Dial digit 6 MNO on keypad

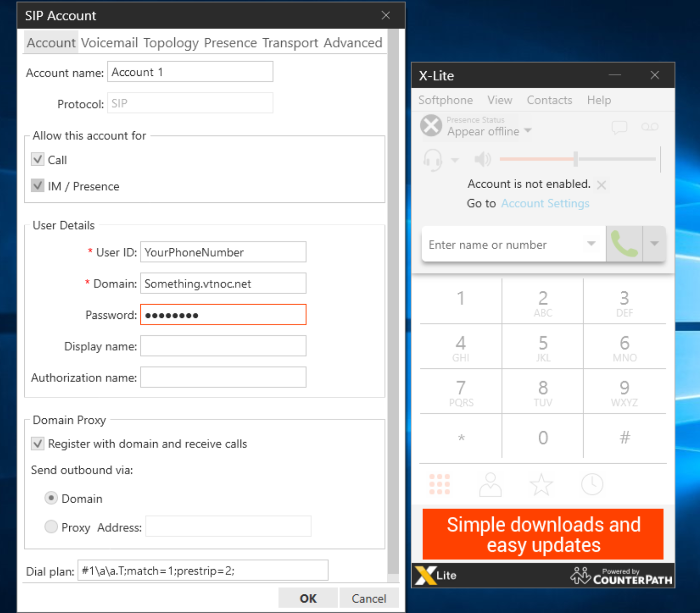625,347
